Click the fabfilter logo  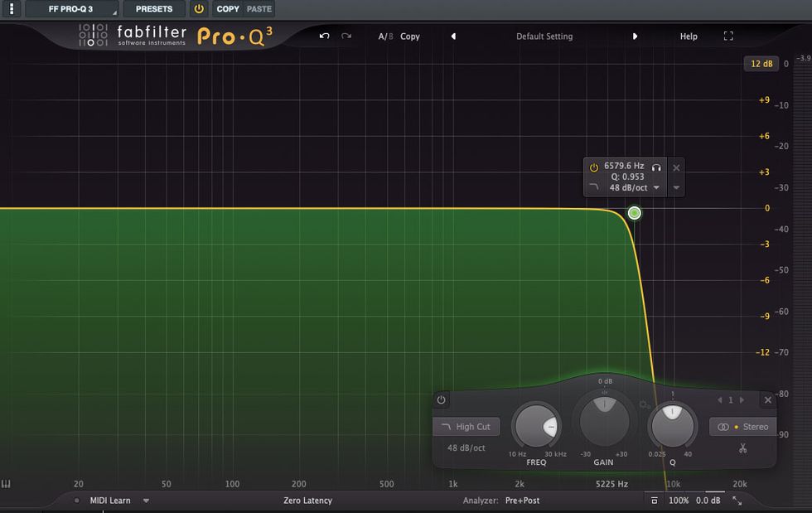click(151, 35)
